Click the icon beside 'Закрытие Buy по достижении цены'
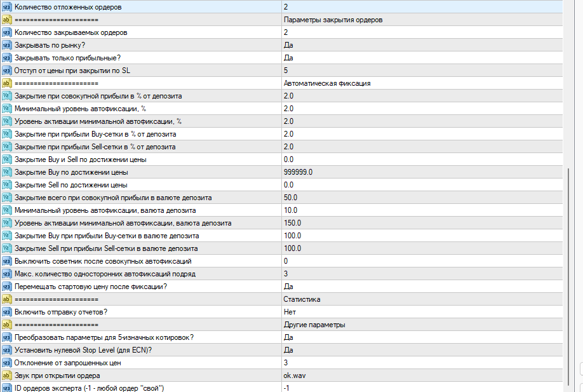The width and height of the screenshot is (583, 392). (7, 172)
